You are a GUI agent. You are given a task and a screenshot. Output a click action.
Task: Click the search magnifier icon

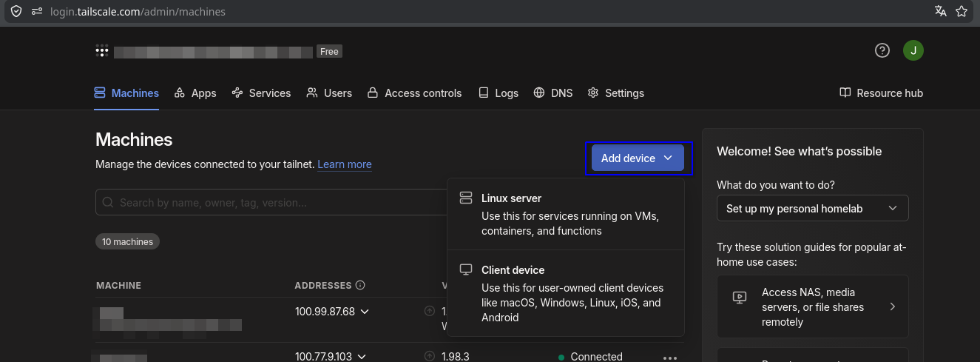pos(108,202)
